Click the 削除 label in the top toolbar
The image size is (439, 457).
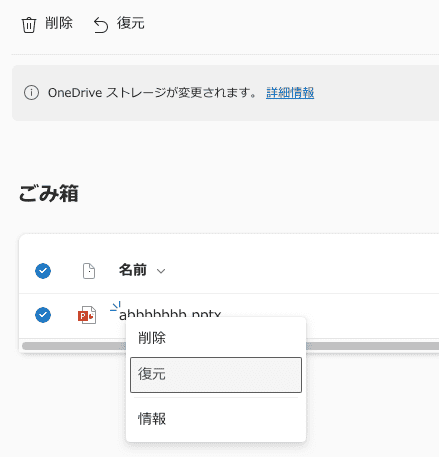(59, 23)
